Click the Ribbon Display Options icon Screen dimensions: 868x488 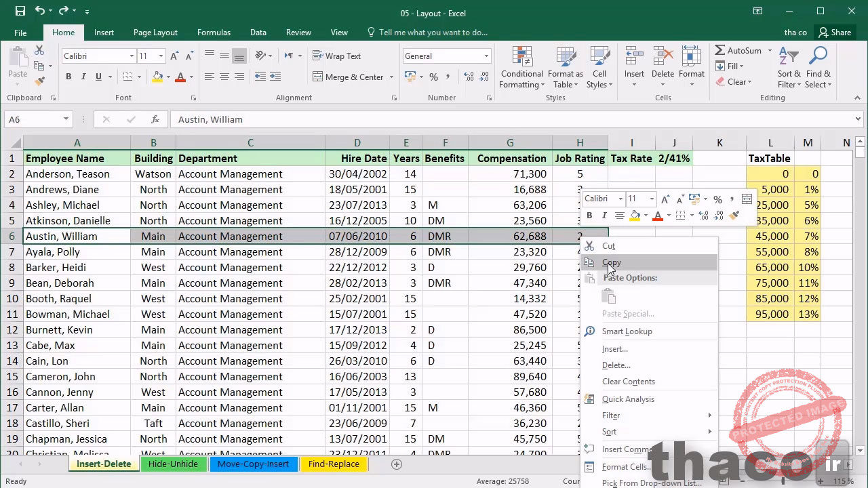point(758,11)
